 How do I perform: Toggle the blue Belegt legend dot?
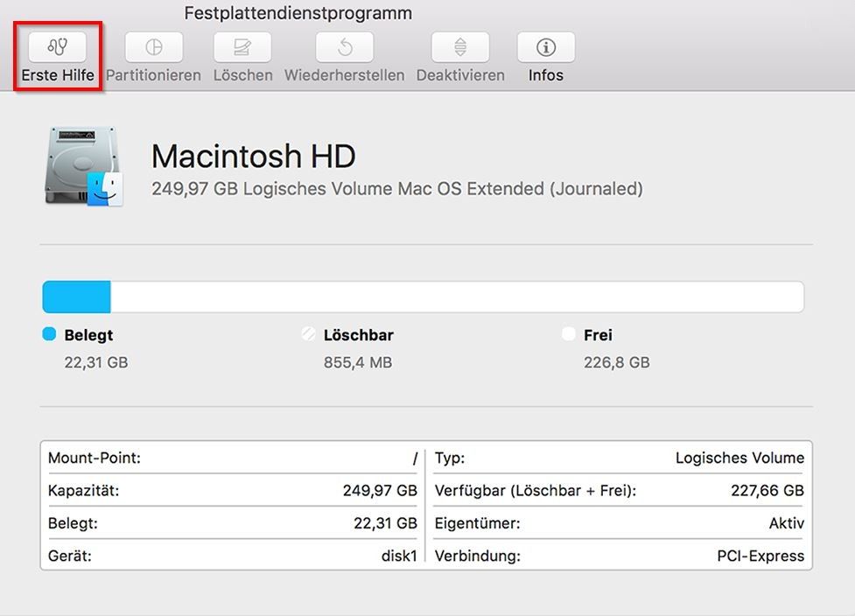point(51,334)
